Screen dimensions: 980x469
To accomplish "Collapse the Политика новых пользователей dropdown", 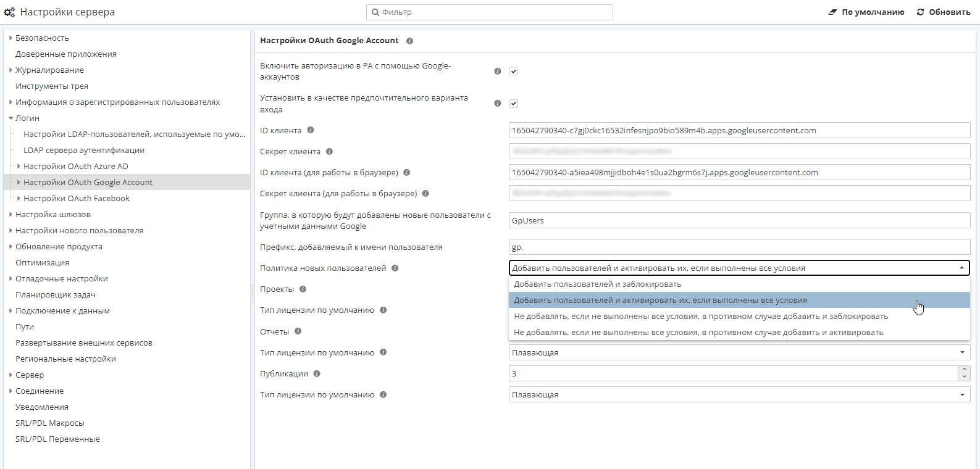I will 962,268.
